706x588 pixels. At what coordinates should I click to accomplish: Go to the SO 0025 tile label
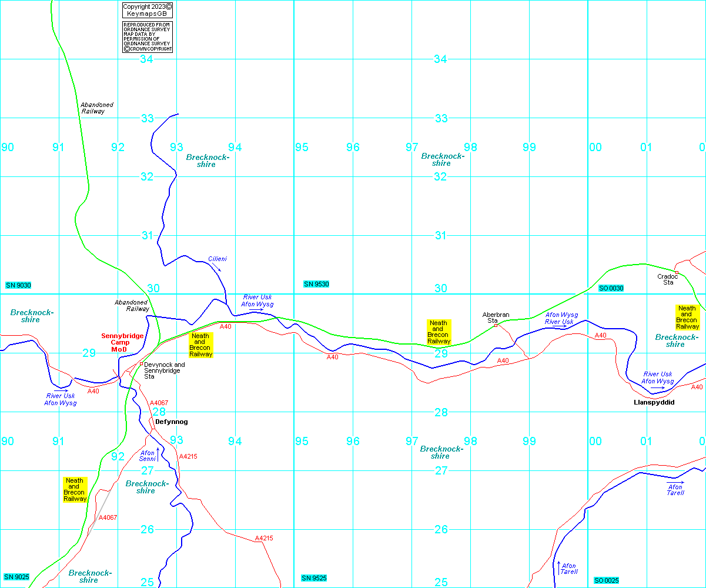pos(606,580)
